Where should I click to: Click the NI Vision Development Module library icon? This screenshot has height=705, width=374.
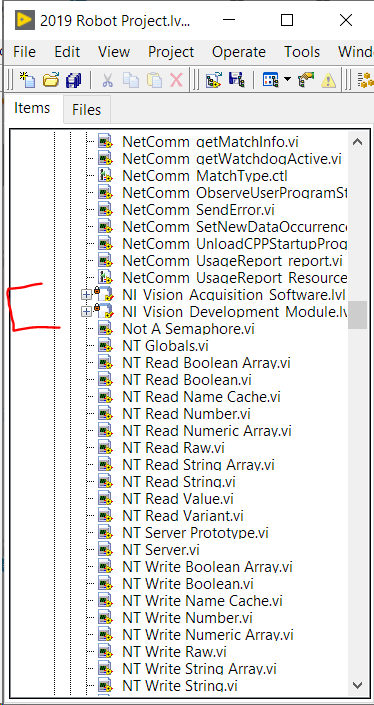pos(104,311)
